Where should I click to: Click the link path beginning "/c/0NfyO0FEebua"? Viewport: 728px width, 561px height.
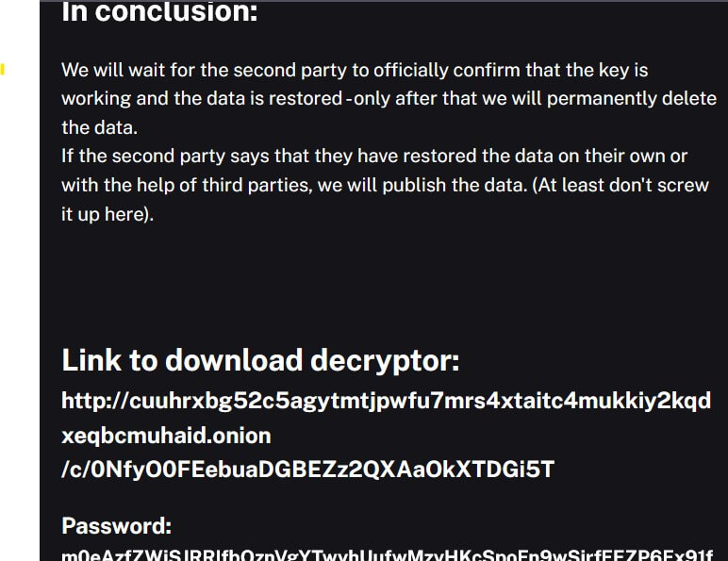point(307,469)
